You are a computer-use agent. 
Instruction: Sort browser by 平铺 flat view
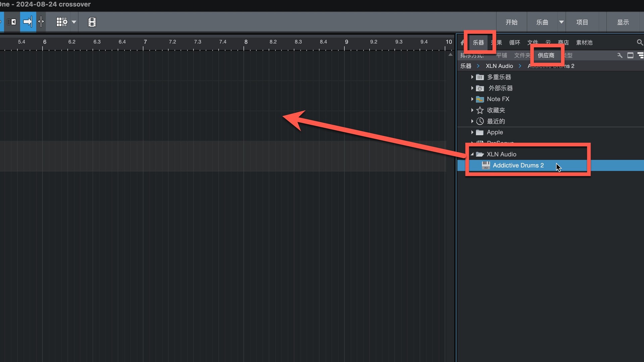point(501,55)
